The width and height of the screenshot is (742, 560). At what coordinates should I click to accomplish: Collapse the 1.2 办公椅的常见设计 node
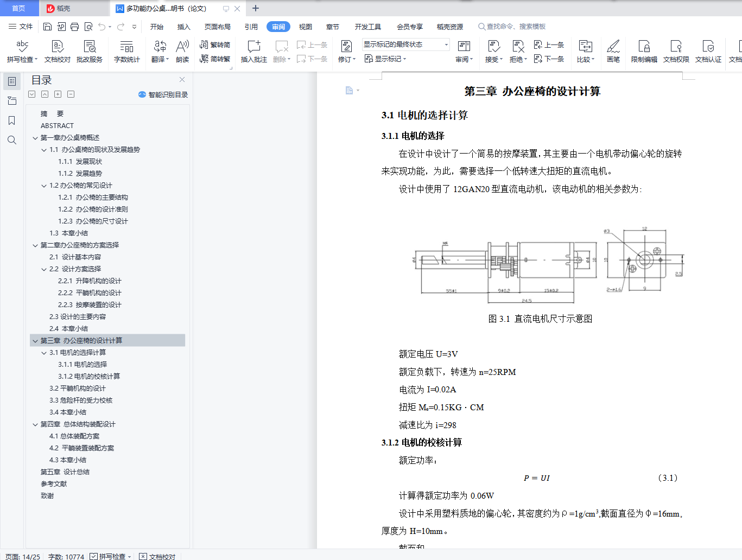(44, 186)
